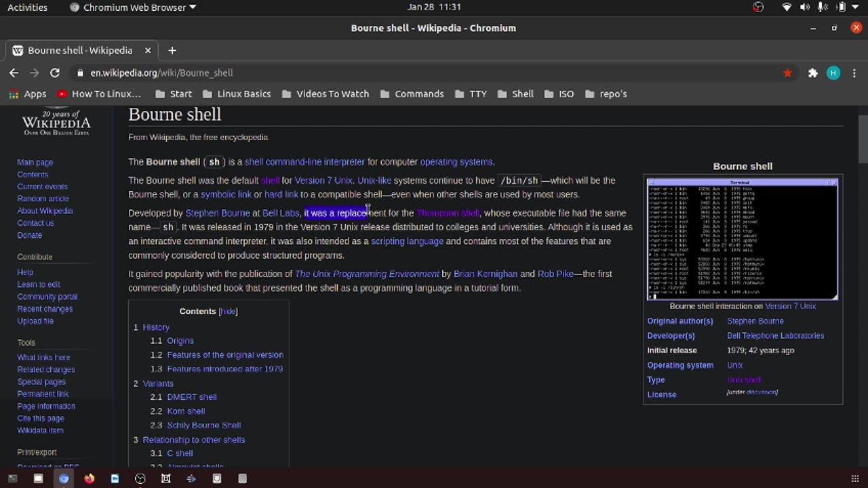Open the Bourne shell terminal screenshot thumbnail
868x488 pixels.
click(743, 239)
